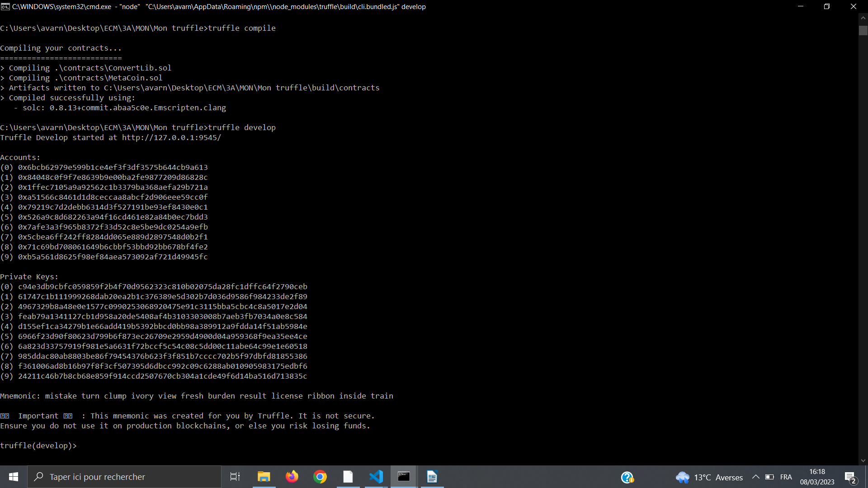Click the console scrollbar down arrow
The width and height of the screenshot is (868, 488).
[x=863, y=460]
